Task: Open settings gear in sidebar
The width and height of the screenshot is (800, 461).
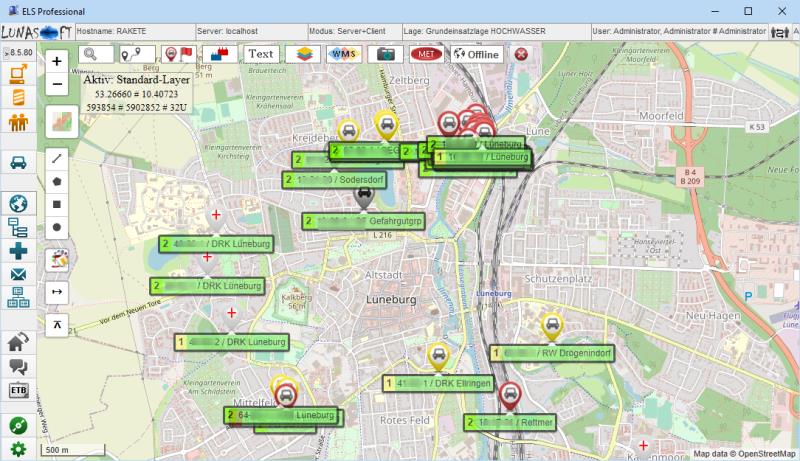Action: point(18,449)
